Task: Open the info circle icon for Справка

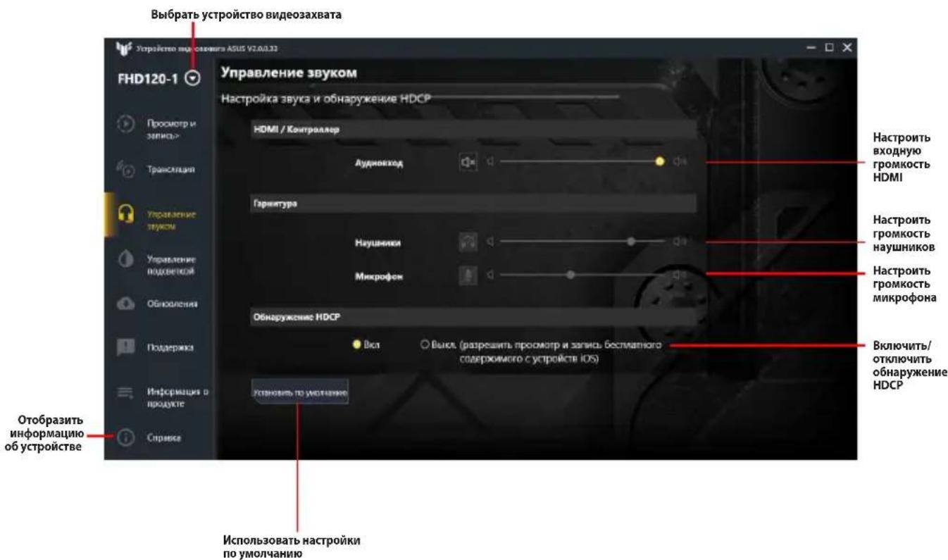Action: (x=125, y=437)
